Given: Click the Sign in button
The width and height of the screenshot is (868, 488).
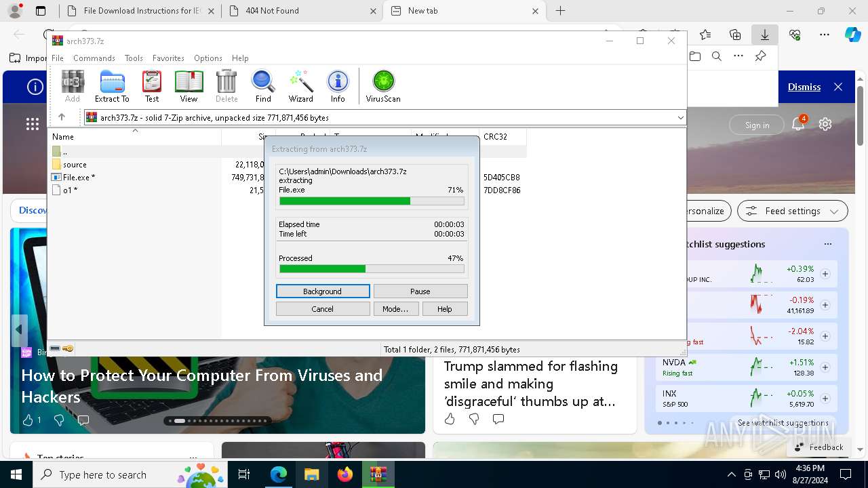Looking at the screenshot, I should [757, 125].
